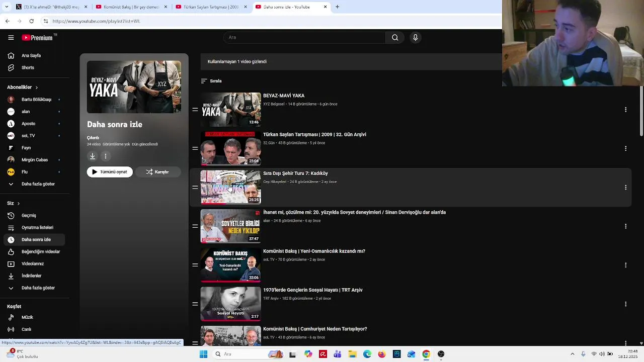Open OBS Studio from the taskbar

click(441, 354)
